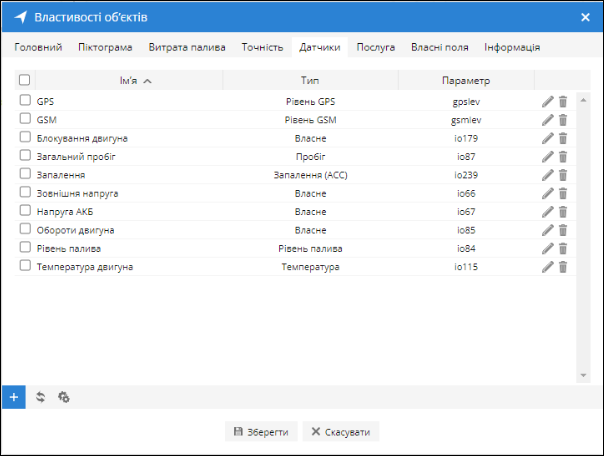Click parameter value io179
This screenshot has width=605, height=456.
[466, 138]
